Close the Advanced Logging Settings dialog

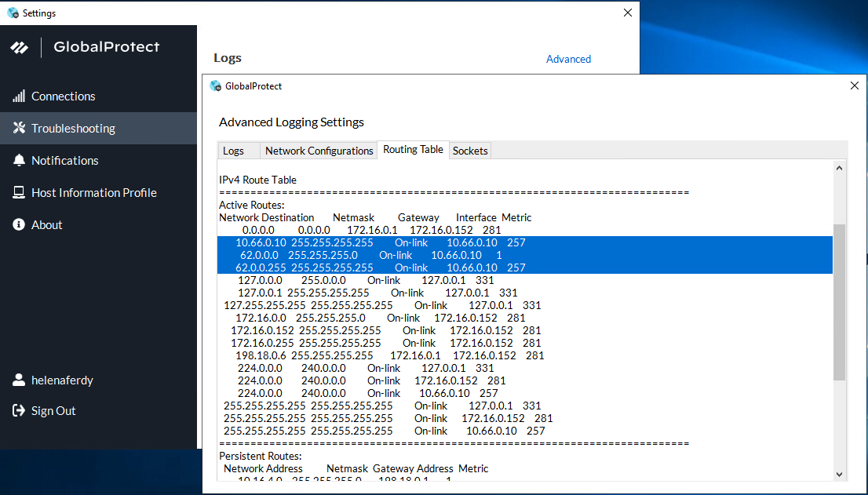pyautogui.click(x=854, y=86)
